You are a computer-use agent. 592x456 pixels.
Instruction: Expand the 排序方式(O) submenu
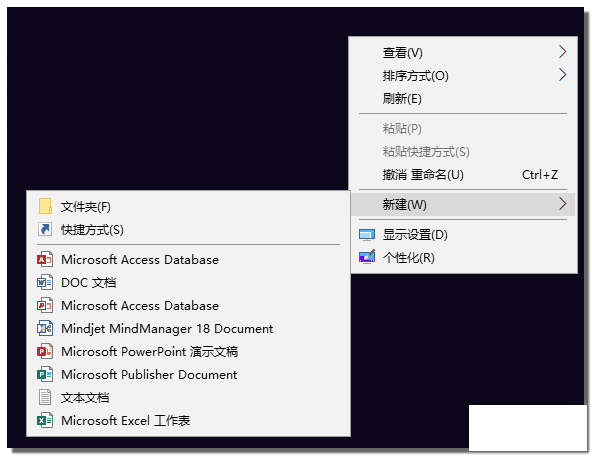click(464, 75)
